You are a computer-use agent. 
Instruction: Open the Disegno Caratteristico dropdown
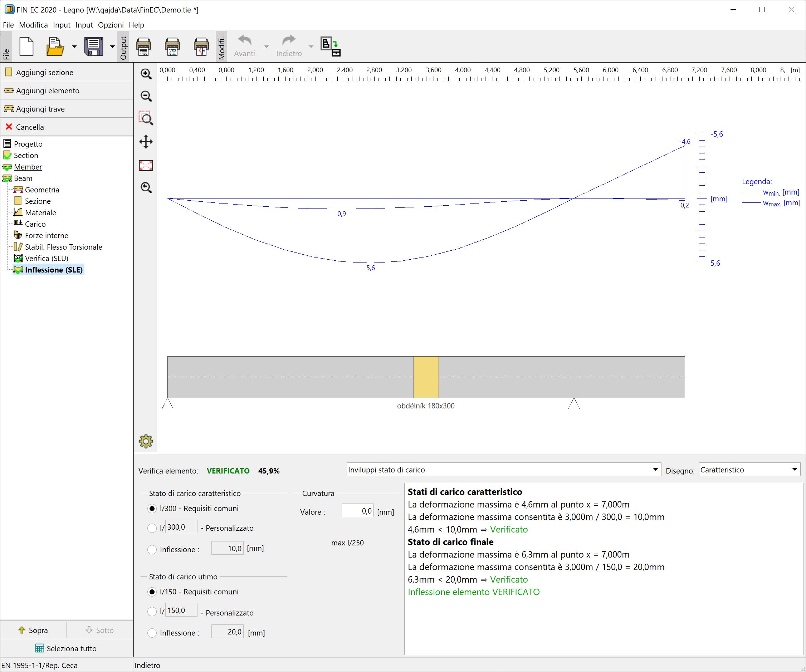click(795, 469)
